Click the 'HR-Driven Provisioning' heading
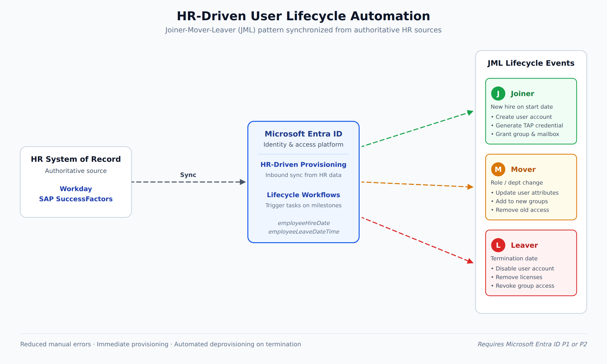607x364 pixels. pyautogui.click(x=303, y=165)
